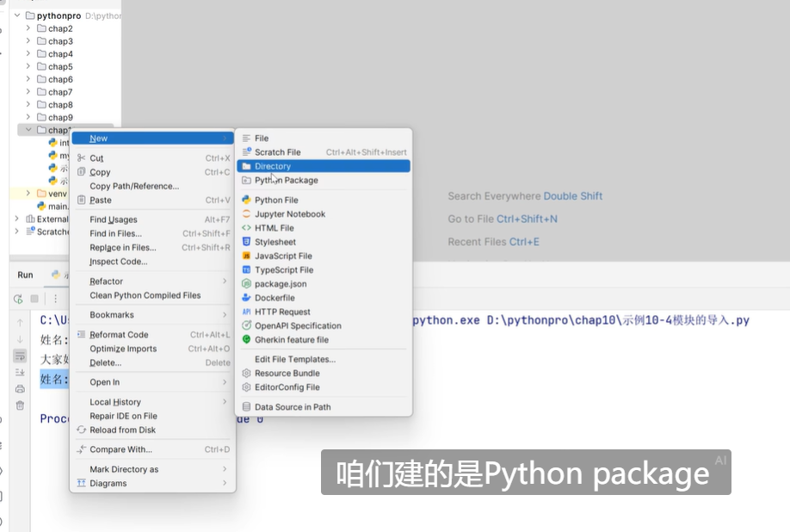Click the Jupyter Notebook icon
This screenshot has width=790, height=532.
click(246, 214)
